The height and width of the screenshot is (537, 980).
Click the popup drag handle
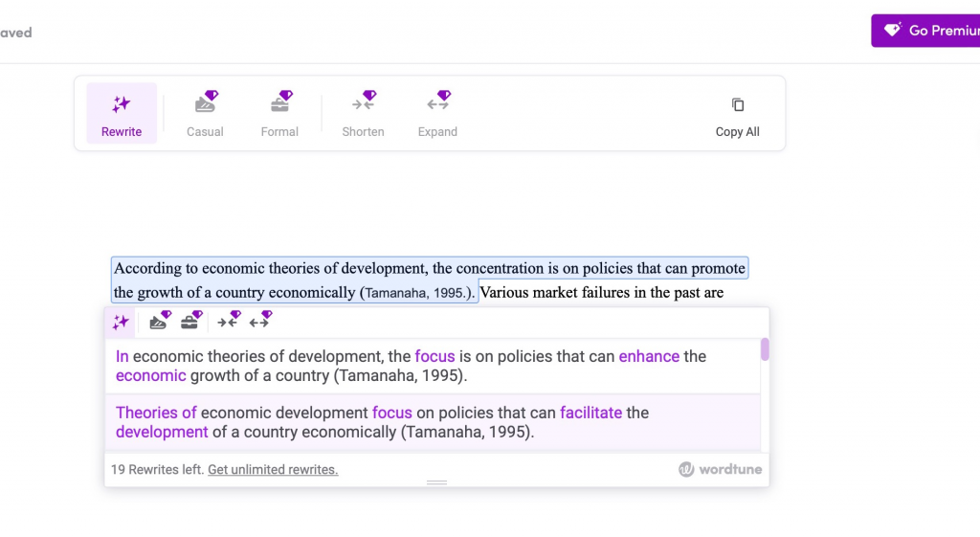pyautogui.click(x=436, y=482)
